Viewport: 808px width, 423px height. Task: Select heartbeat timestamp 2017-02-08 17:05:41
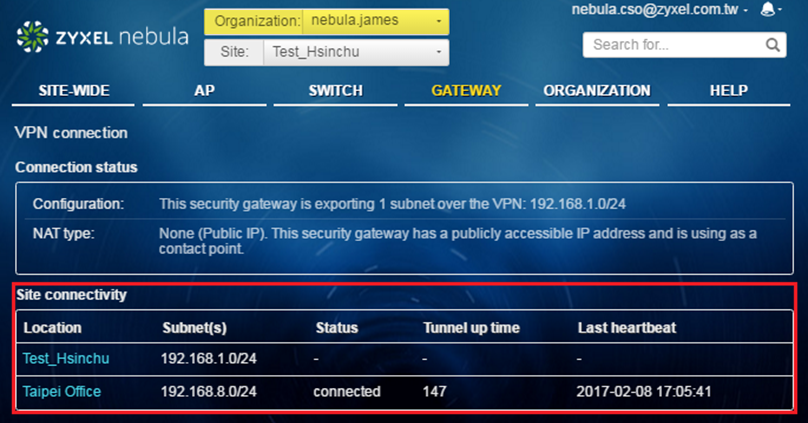tap(644, 392)
